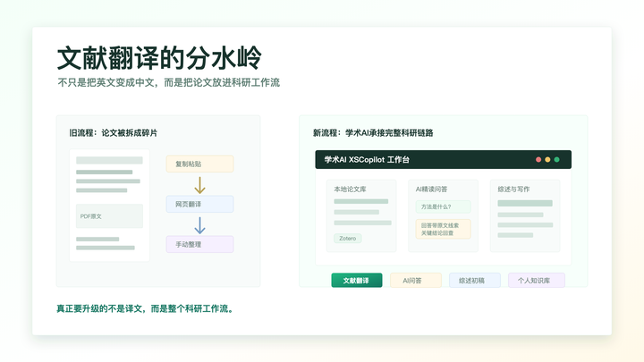
Task: Select the 方法是什么? question bubble
Action: [x=443, y=206]
